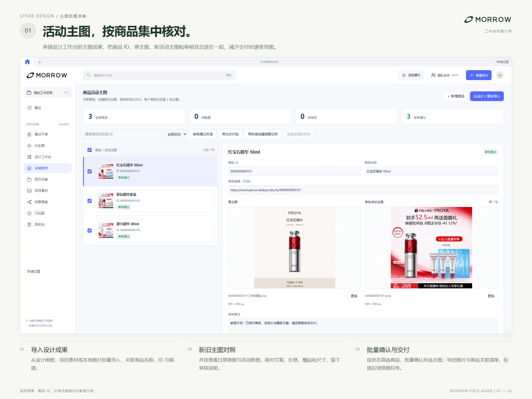The width and height of the screenshot is (532, 399).
Task: Replace new activity image via 更换
Action: 491,296
